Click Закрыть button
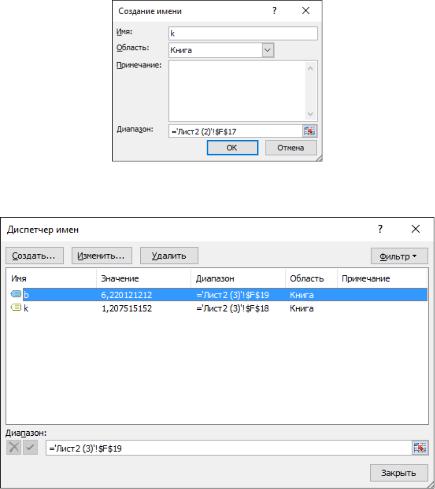The height and width of the screenshot is (489, 435). point(399,473)
